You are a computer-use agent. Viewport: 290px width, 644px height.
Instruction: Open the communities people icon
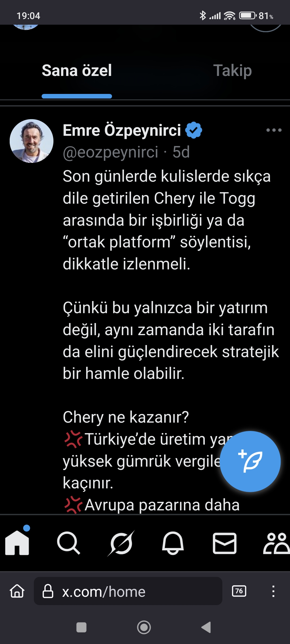277,543
